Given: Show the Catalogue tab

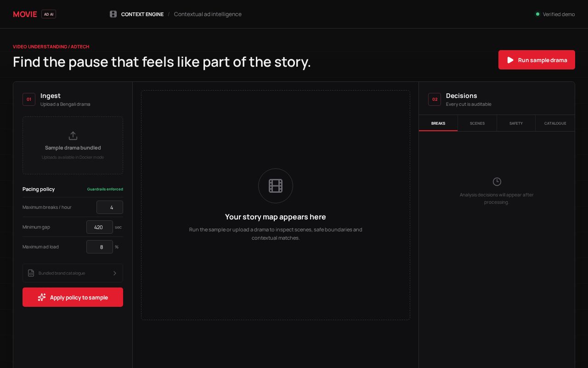Looking at the screenshot, I should pyautogui.click(x=555, y=123).
